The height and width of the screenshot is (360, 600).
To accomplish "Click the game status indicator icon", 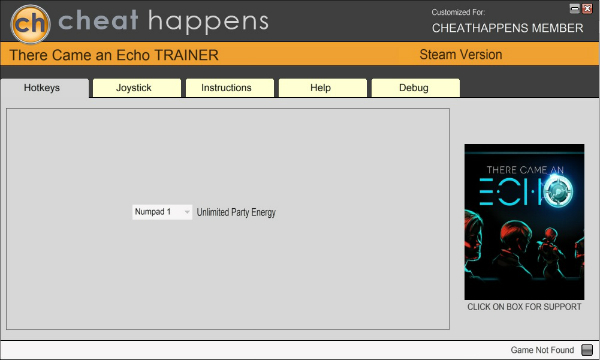I will [x=587, y=350].
